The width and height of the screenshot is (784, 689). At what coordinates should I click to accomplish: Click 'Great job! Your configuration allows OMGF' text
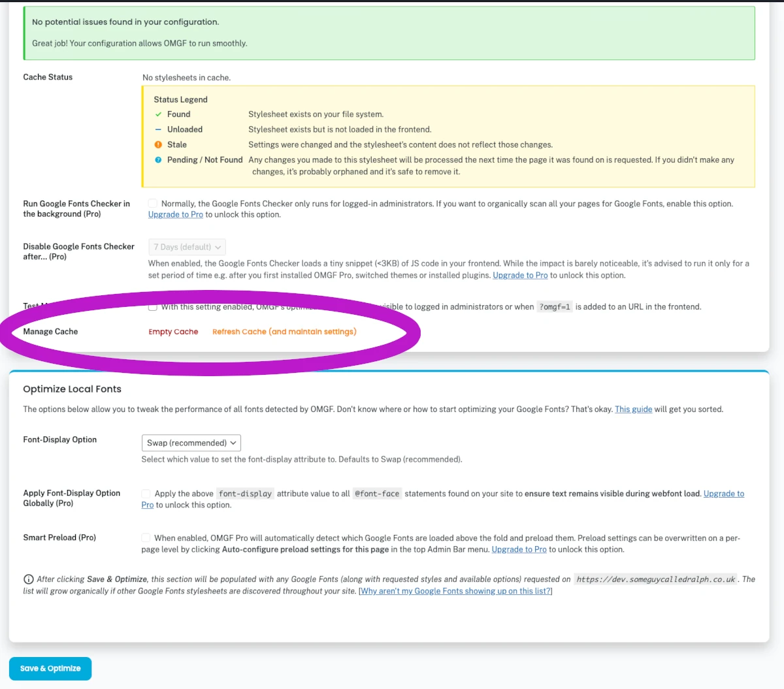coord(139,44)
